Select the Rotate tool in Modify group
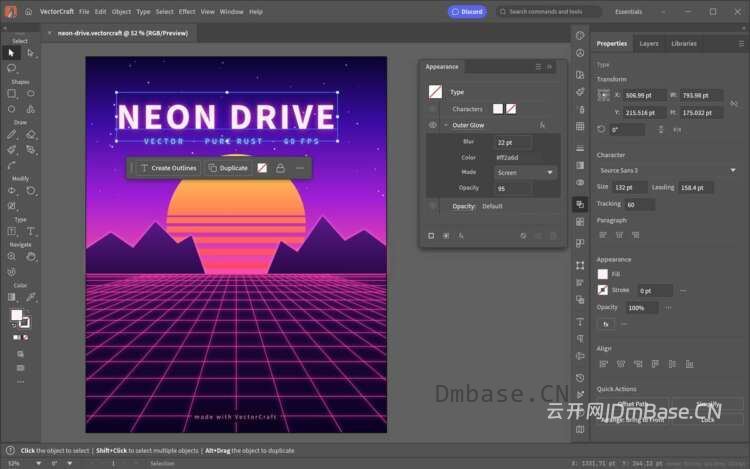Viewport: 750px width, 469px height. pyautogui.click(x=31, y=191)
